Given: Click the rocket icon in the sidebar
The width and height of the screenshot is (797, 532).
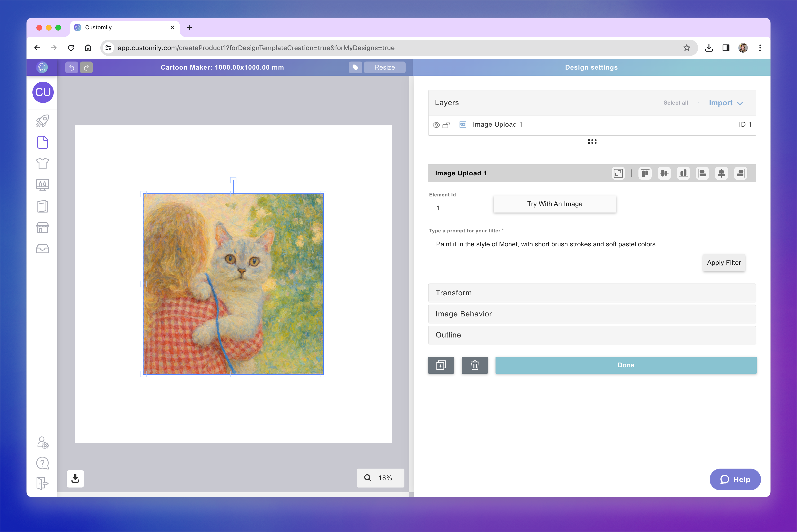Looking at the screenshot, I should pyautogui.click(x=42, y=121).
